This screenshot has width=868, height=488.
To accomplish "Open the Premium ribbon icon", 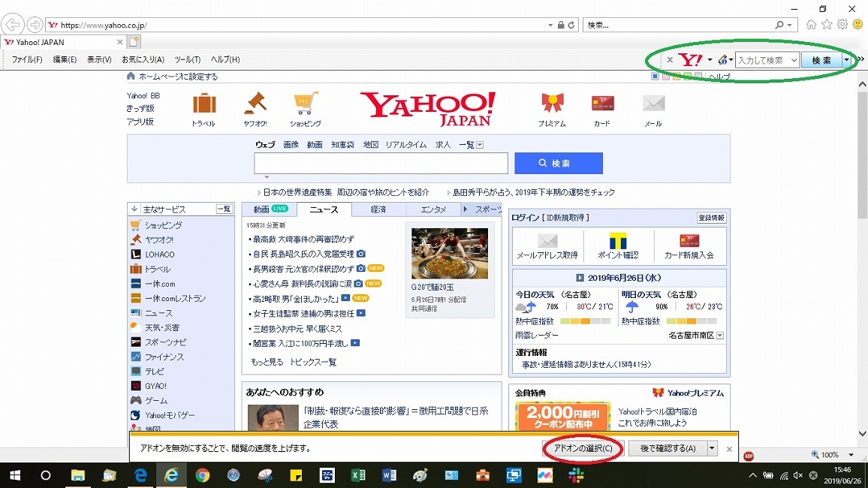I will coord(552,103).
